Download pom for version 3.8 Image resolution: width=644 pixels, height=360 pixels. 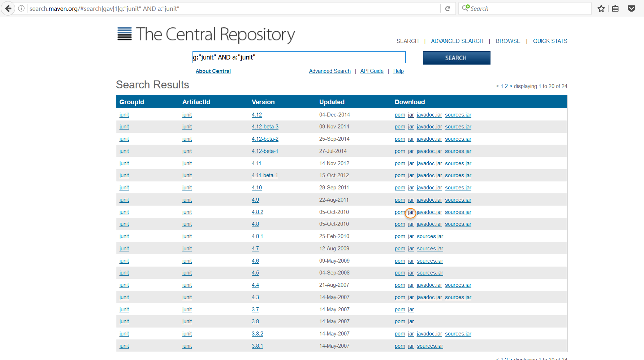click(x=400, y=321)
